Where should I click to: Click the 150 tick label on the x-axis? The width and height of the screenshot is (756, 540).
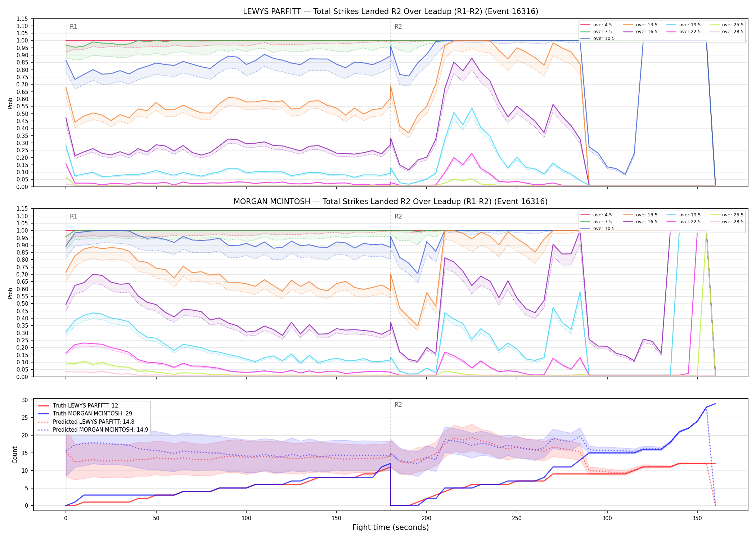click(x=336, y=518)
